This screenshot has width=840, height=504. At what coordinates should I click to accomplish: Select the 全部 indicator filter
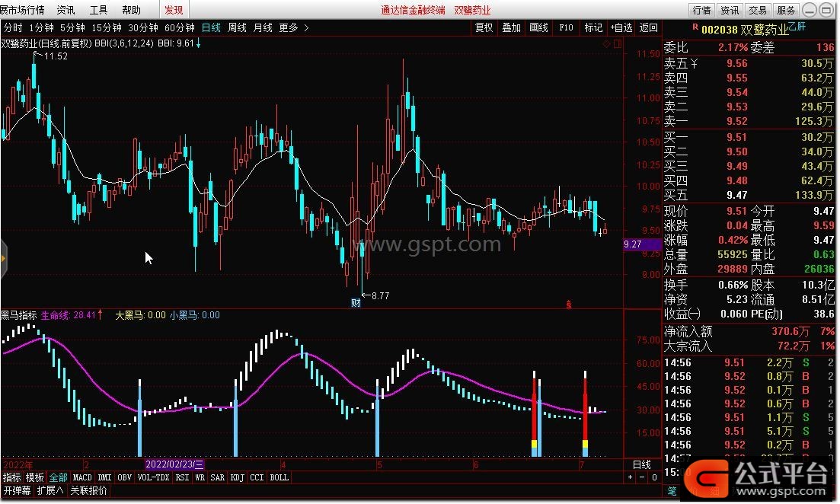pyautogui.click(x=58, y=477)
